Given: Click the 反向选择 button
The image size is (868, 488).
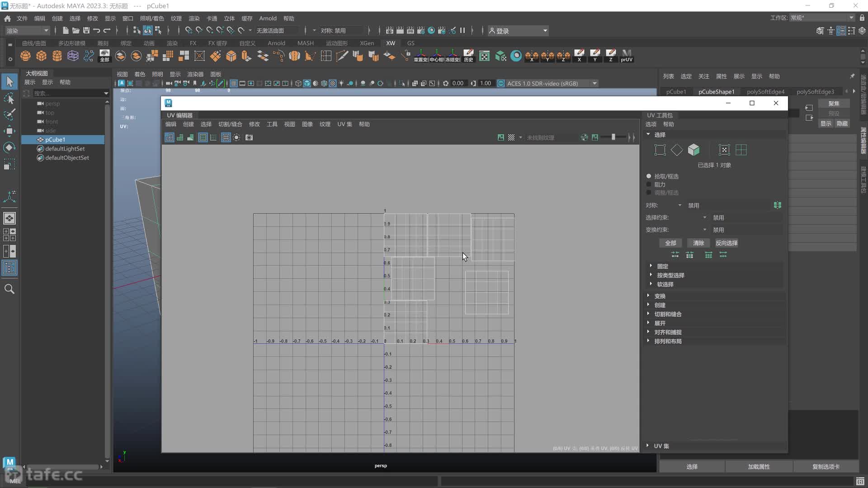Looking at the screenshot, I should tap(726, 243).
